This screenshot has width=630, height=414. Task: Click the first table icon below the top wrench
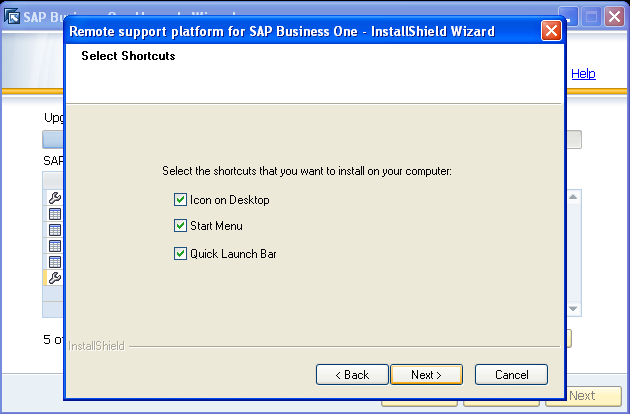point(55,214)
